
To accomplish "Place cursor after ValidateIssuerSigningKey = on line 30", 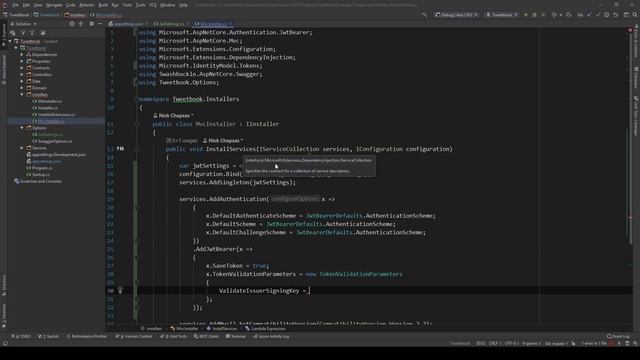I will coord(309,291).
